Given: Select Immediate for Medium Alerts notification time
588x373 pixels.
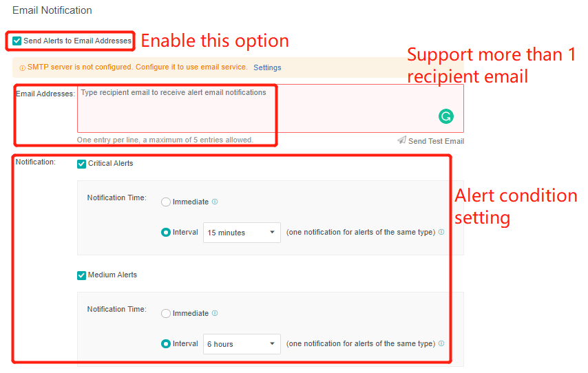Looking at the screenshot, I should click(166, 314).
